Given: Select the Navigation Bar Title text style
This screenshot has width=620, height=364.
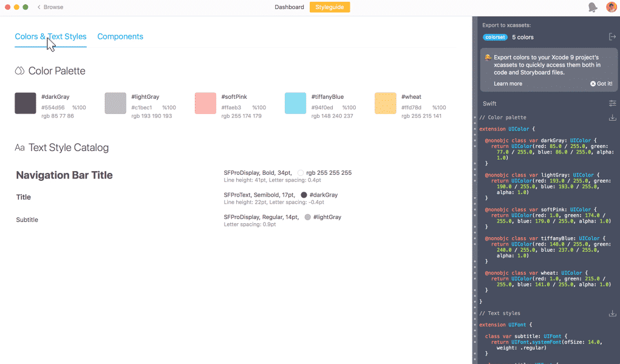Looking at the screenshot, I should [x=64, y=175].
